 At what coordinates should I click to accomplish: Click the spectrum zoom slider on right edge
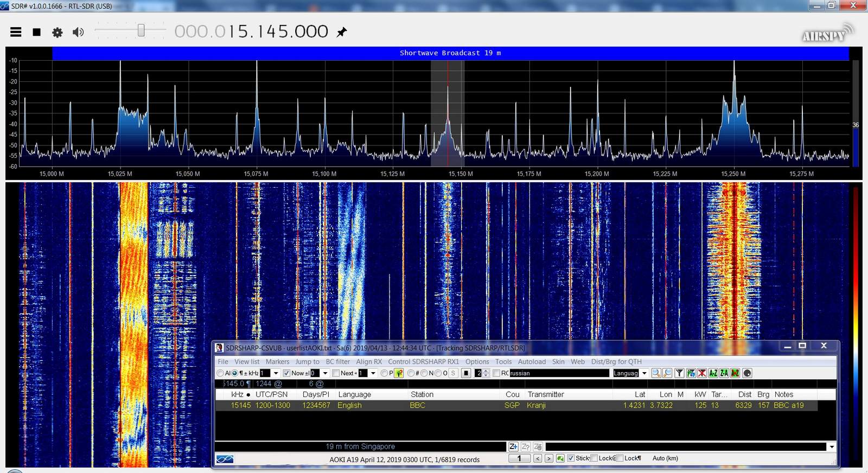[856, 113]
